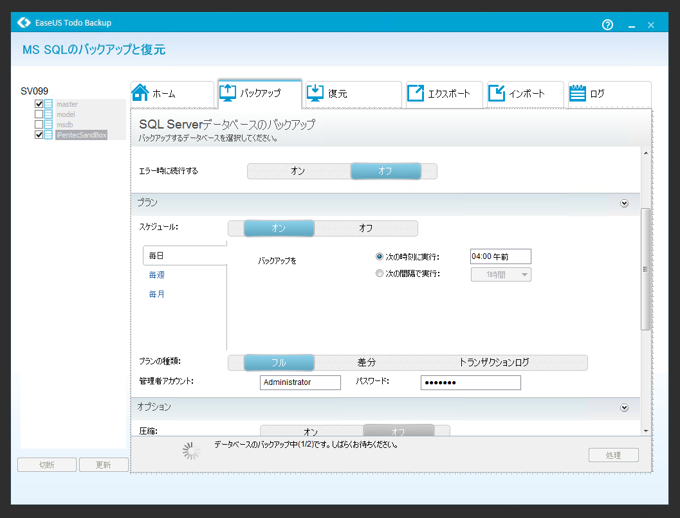Turn スケジュール オフ
Image resolution: width=680 pixels, height=518 pixels.
point(366,228)
